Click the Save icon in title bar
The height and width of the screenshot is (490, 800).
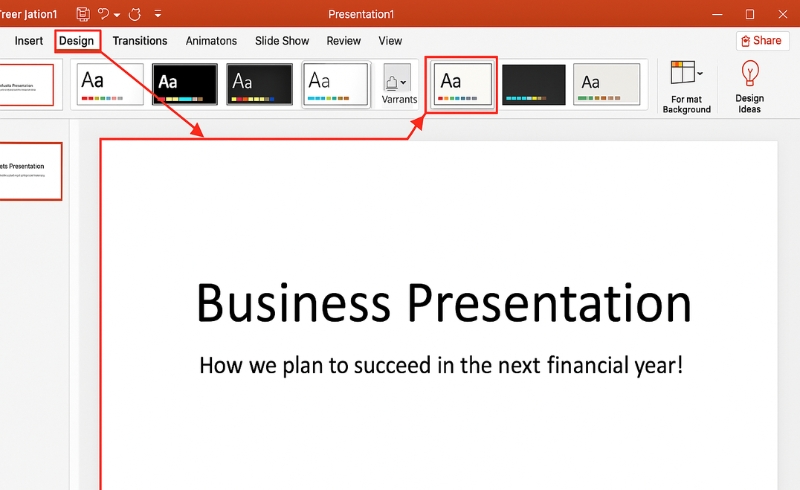coord(83,14)
